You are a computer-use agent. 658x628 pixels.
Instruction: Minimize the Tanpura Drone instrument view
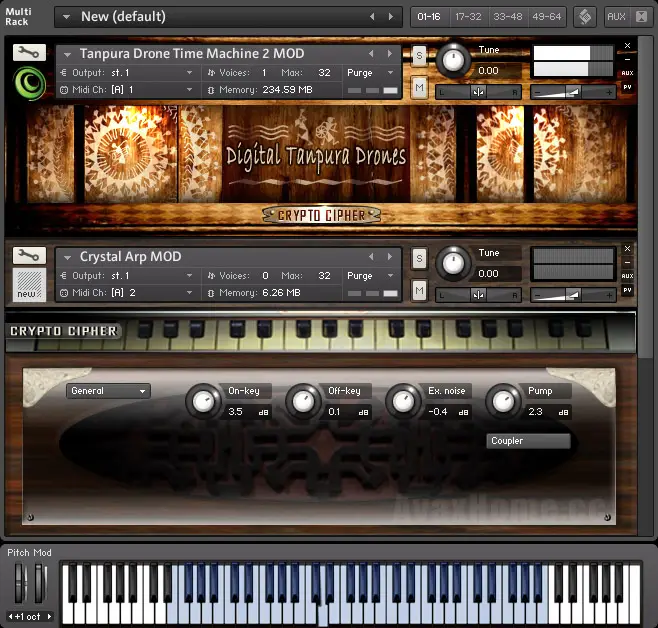[x=627, y=60]
